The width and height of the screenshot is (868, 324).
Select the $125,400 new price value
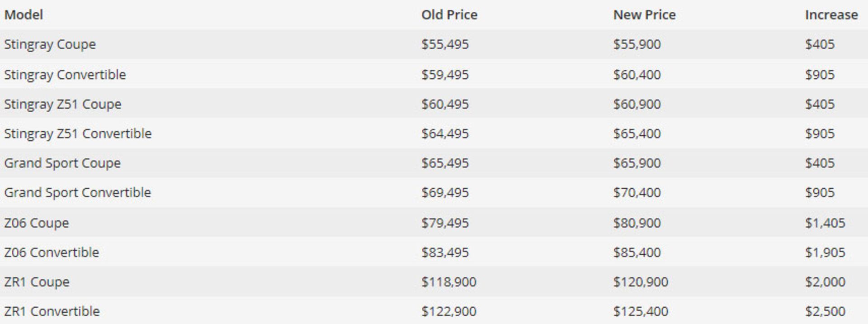[641, 311]
